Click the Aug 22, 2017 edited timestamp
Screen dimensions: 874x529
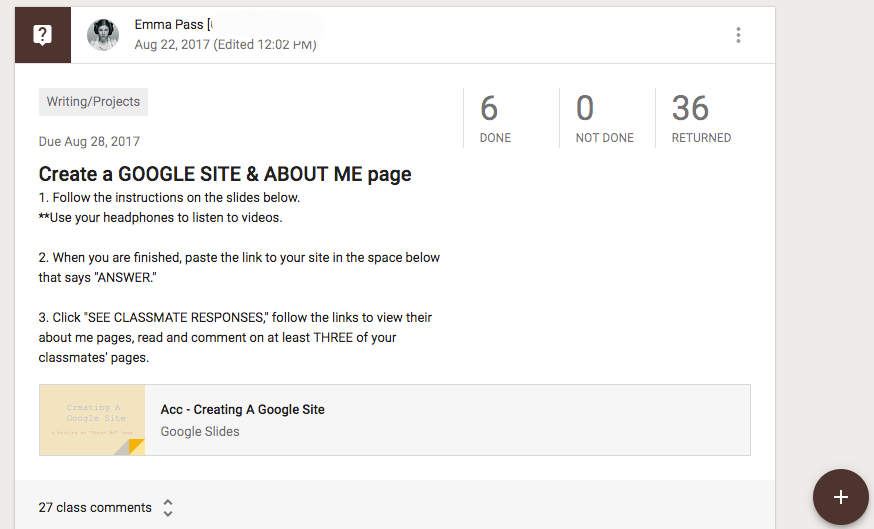225,45
